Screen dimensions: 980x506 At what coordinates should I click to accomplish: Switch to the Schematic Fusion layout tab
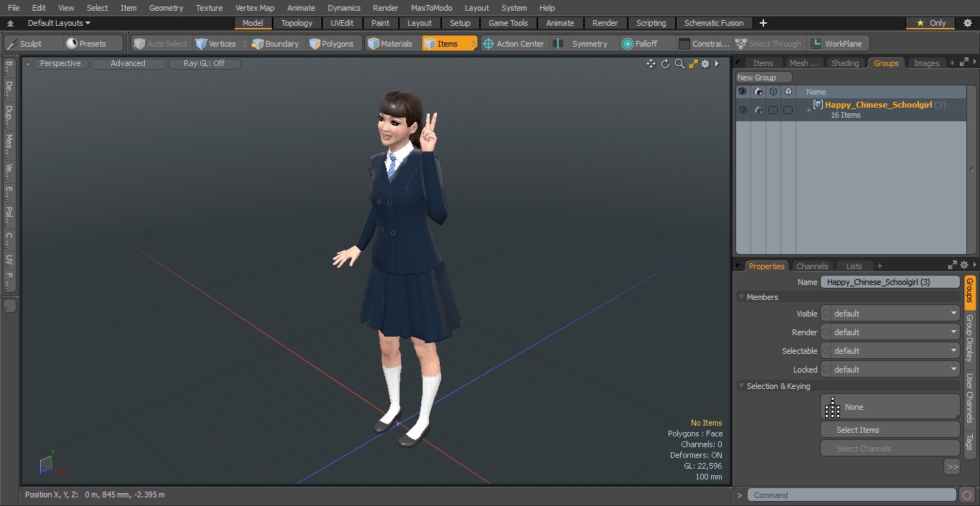pos(714,23)
